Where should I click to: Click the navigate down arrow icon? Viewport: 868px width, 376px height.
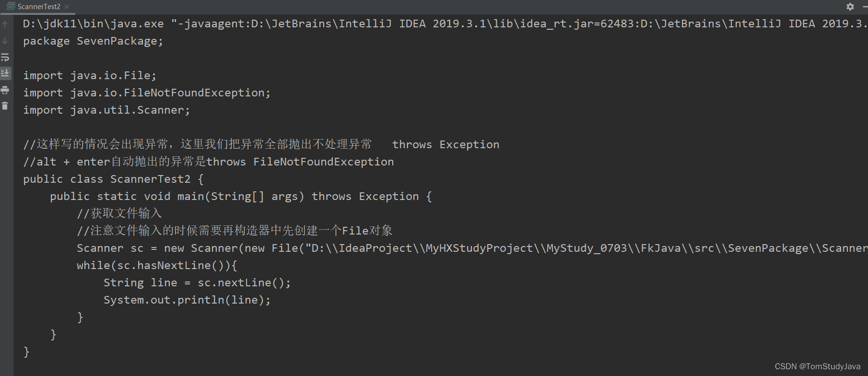5,40
